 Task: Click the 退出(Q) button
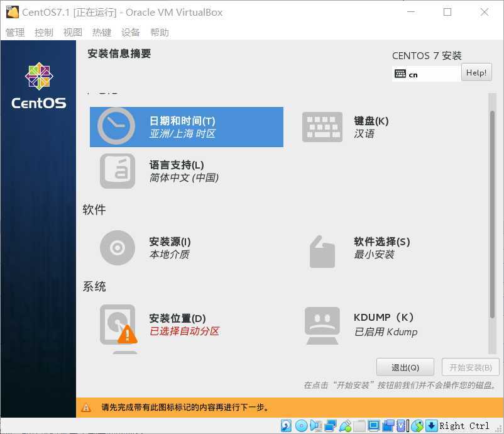(405, 367)
